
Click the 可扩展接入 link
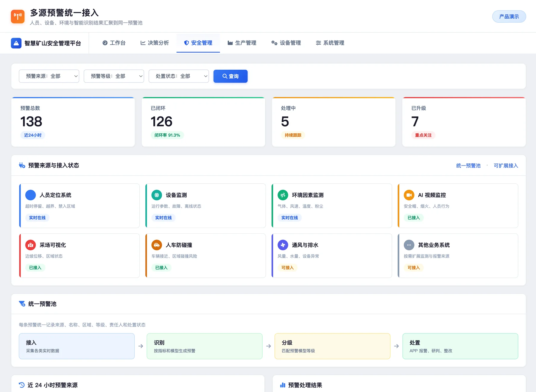(x=506, y=165)
